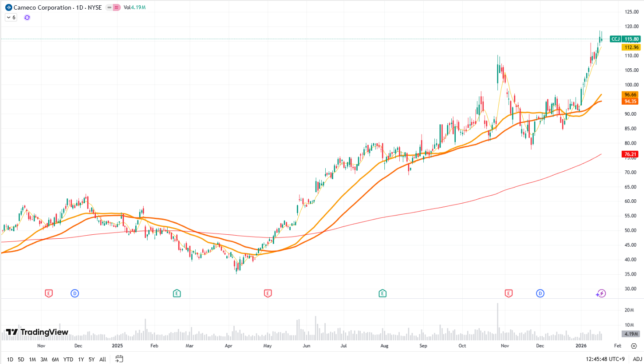Screen dimensions: 644x364
Task: Click the Feb label at the time axis end
Action: 618,346
